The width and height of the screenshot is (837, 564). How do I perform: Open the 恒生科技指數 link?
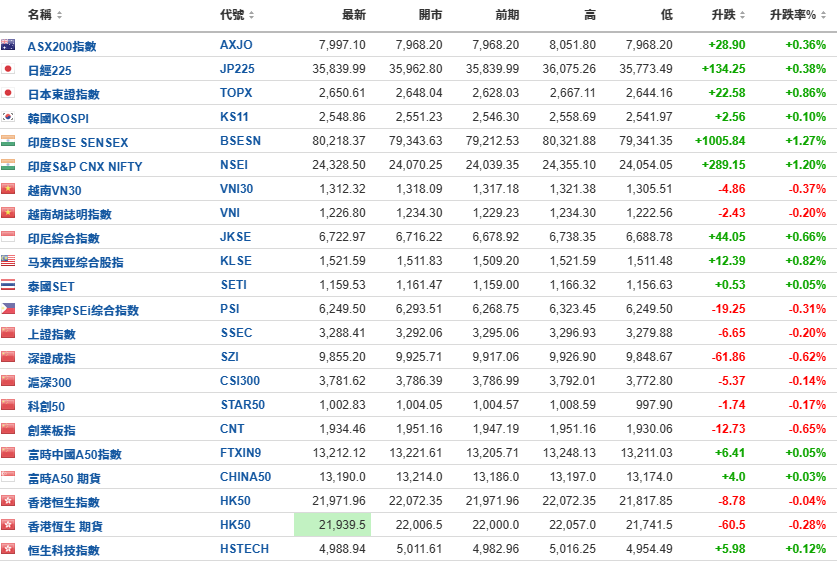coord(64,551)
